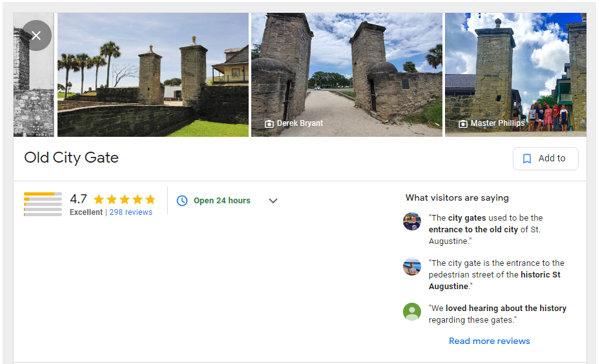Open second reviewer's beach avatar
The image size is (600, 364).
click(x=412, y=267)
